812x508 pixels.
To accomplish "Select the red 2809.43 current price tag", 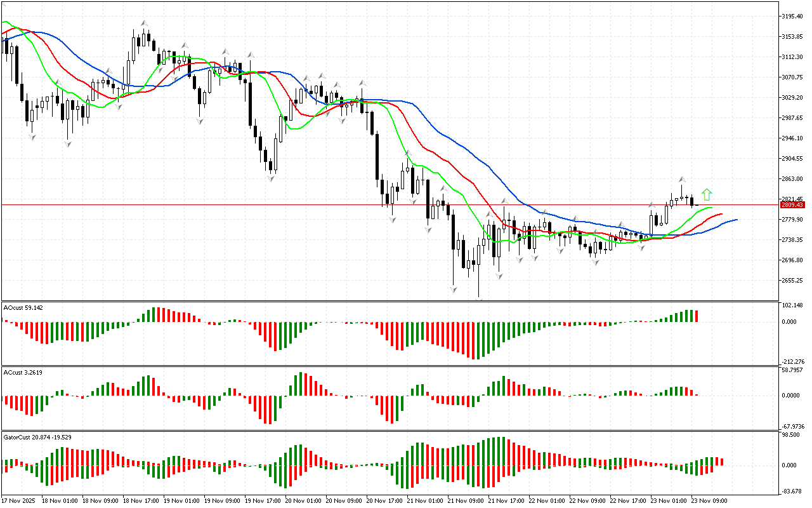I will [792, 205].
